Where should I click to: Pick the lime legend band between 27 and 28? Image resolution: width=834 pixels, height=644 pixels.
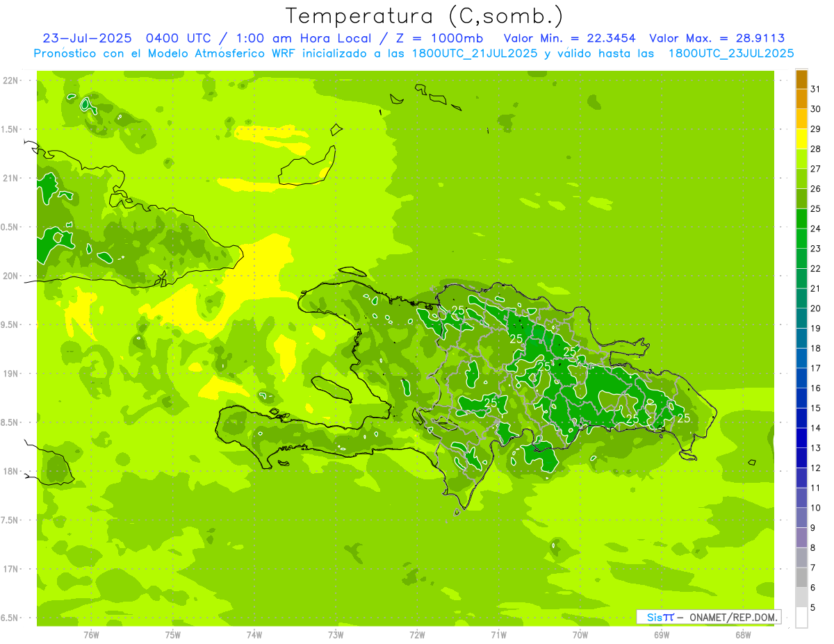pyautogui.click(x=801, y=158)
